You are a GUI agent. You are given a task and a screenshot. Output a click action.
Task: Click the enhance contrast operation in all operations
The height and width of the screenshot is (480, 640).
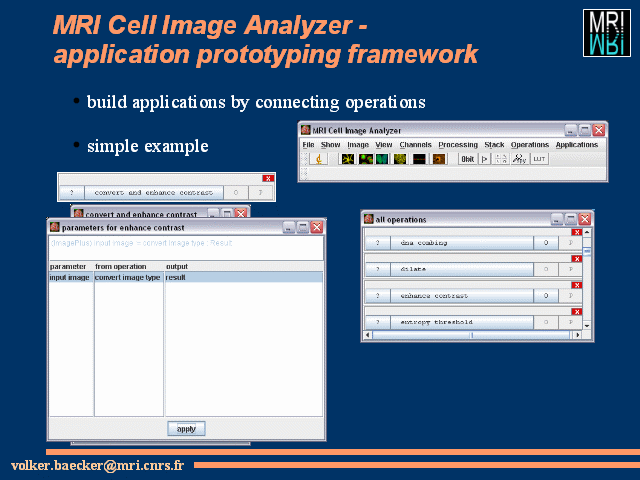pos(462,296)
